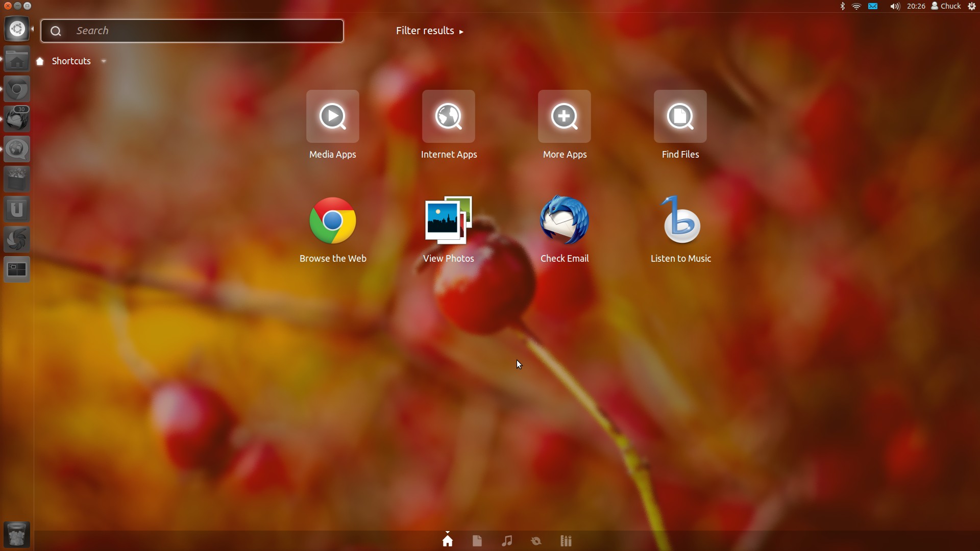Switch to the Applications lens tab
Image resolution: width=980 pixels, height=551 pixels.
coord(566,541)
